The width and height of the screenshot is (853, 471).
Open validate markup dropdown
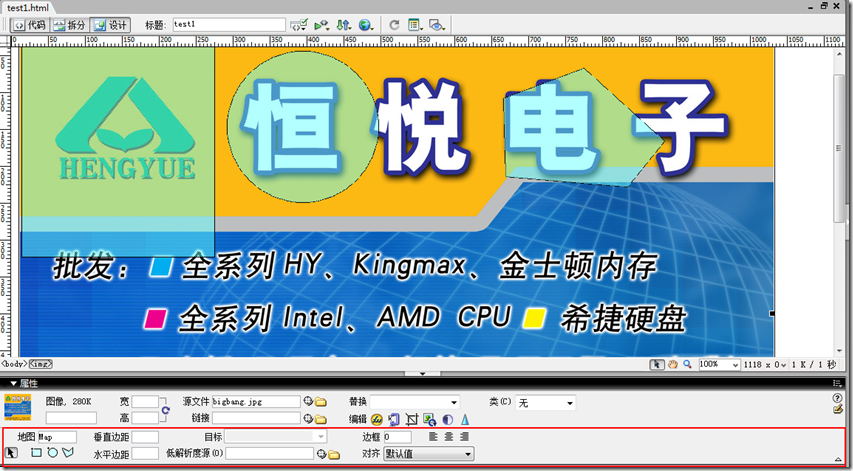[299, 25]
